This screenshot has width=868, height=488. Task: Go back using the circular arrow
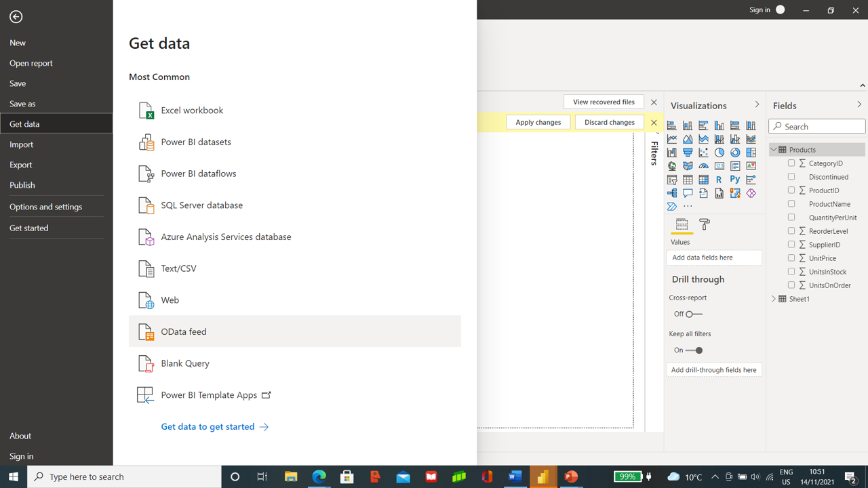tap(16, 17)
